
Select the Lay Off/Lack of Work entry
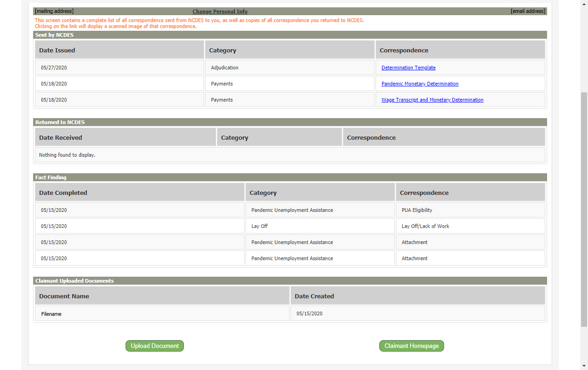(425, 226)
